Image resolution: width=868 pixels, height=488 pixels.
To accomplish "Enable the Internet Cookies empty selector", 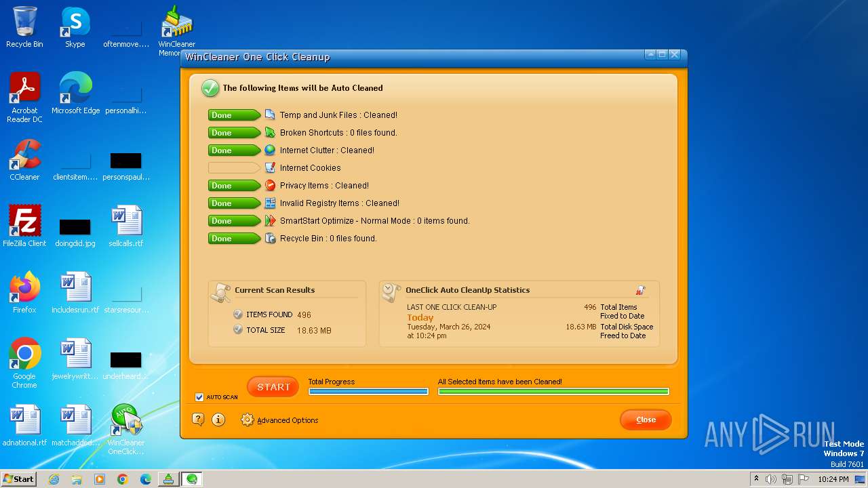I will click(x=234, y=168).
